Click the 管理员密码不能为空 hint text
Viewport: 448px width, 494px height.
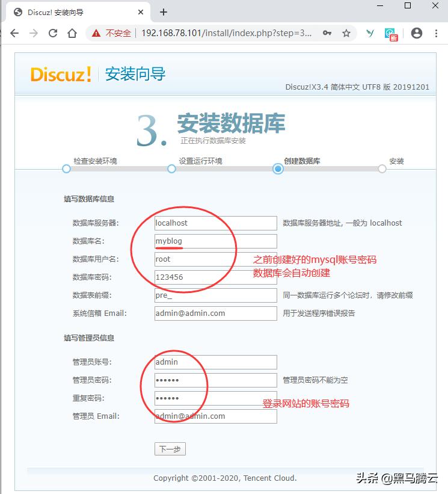pyautogui.click(x=315, y=380)
